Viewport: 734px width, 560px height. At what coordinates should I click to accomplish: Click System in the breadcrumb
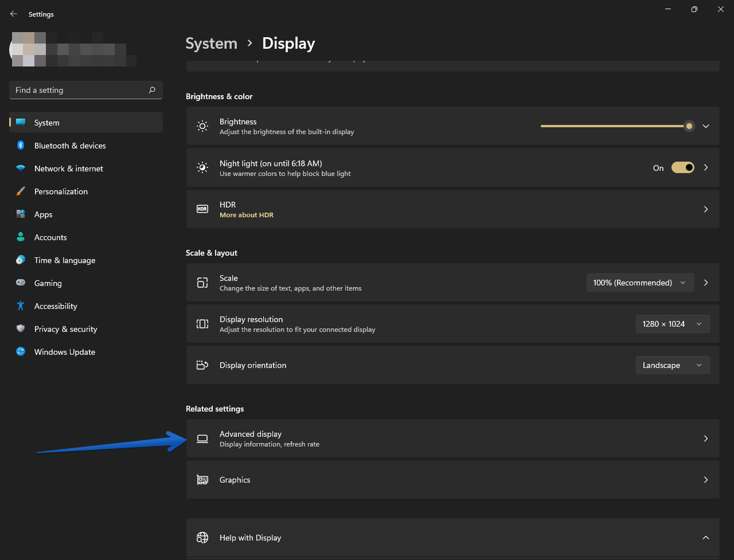click(212, 44)
